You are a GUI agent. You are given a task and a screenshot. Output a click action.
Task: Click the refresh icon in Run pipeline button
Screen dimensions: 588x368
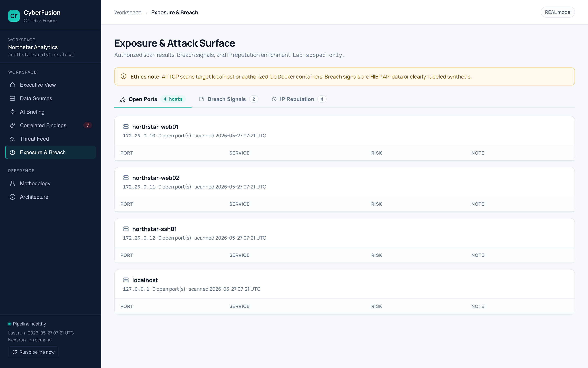coord(14,352)
